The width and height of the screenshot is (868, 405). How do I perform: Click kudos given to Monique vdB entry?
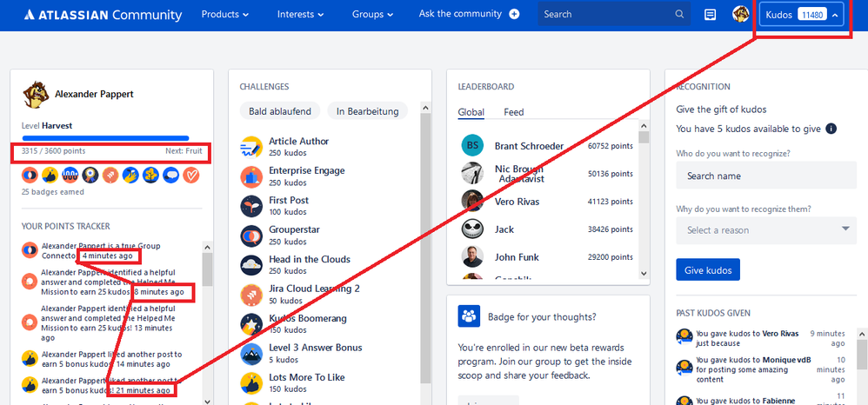(761, 369)
